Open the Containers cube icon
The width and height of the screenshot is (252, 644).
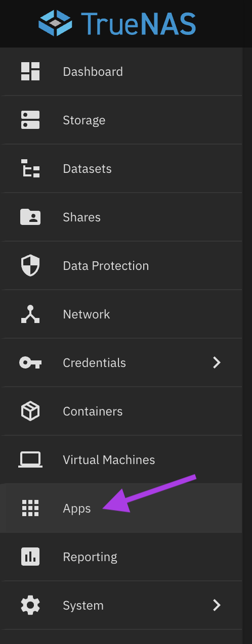(x=30, y=411)
